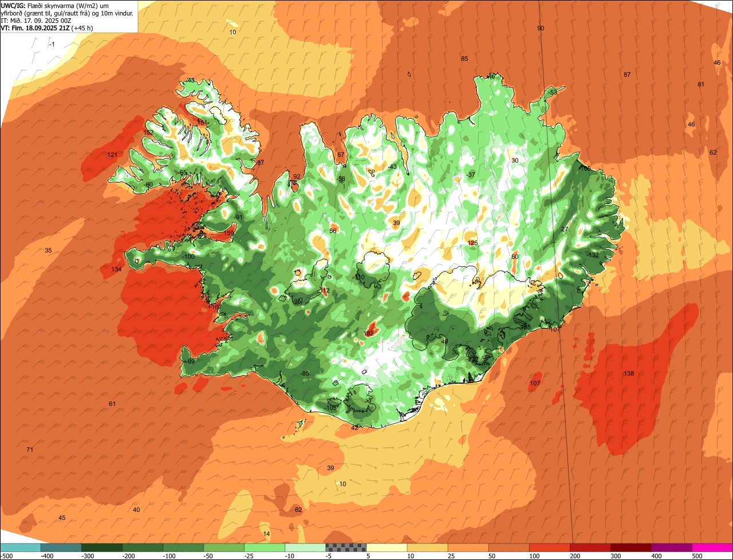Pick the light orange 25 to 50 legend swatch
This screenshot has width=733, height=560.
point(467,547)
